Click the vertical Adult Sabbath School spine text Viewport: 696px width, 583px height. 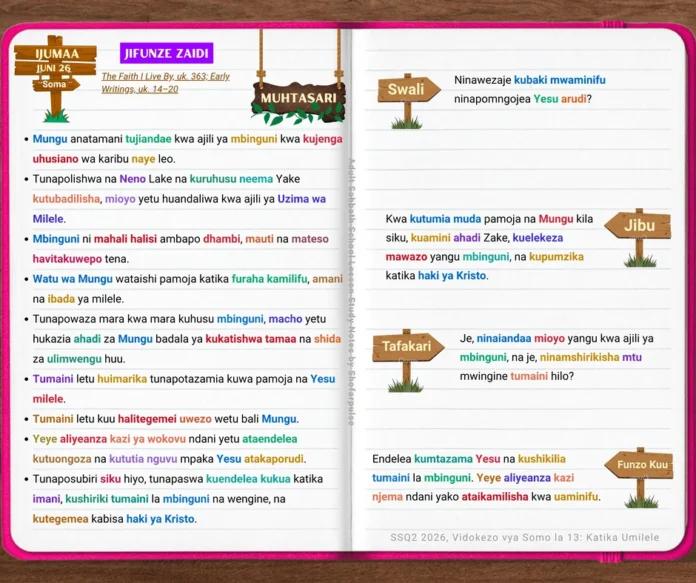point(352,292)
